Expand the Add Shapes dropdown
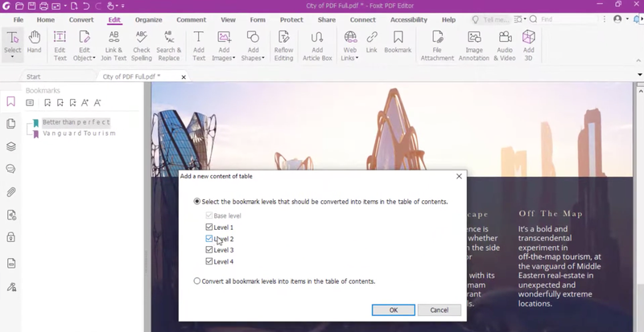This screenshot has height=332, width=644. (x=263, y=58)
